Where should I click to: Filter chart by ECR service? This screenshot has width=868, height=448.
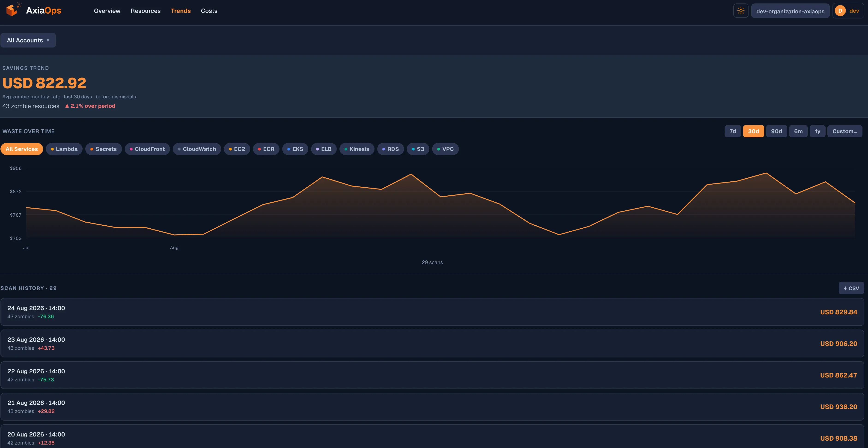pos(266,149)
